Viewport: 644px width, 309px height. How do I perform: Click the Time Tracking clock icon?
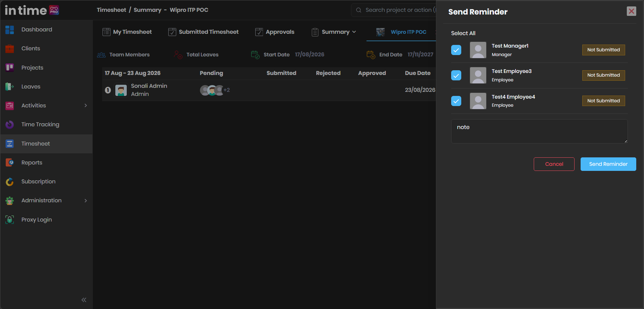(x=10, y=125)
